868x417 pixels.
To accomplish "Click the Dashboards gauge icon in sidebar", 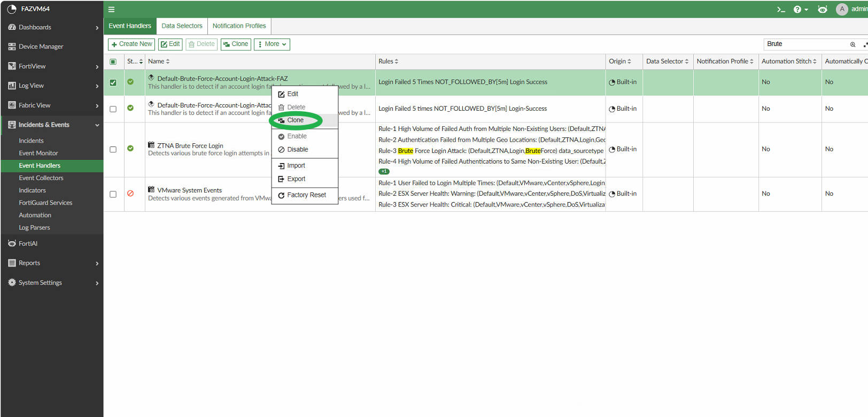I will (12, 27).
